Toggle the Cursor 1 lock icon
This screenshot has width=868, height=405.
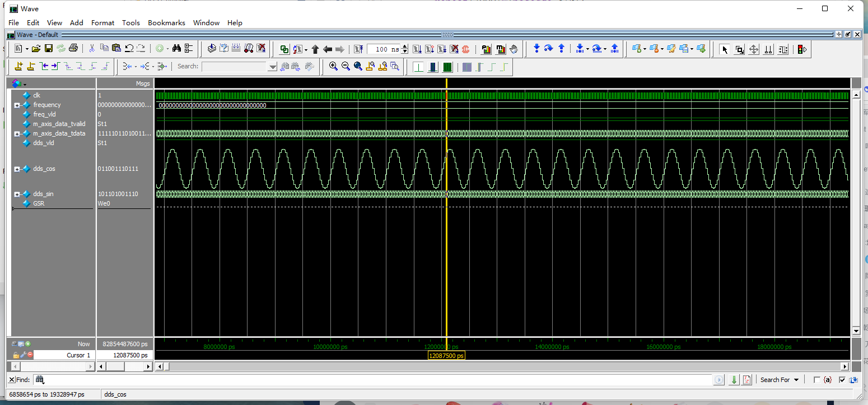coord(17,355)
